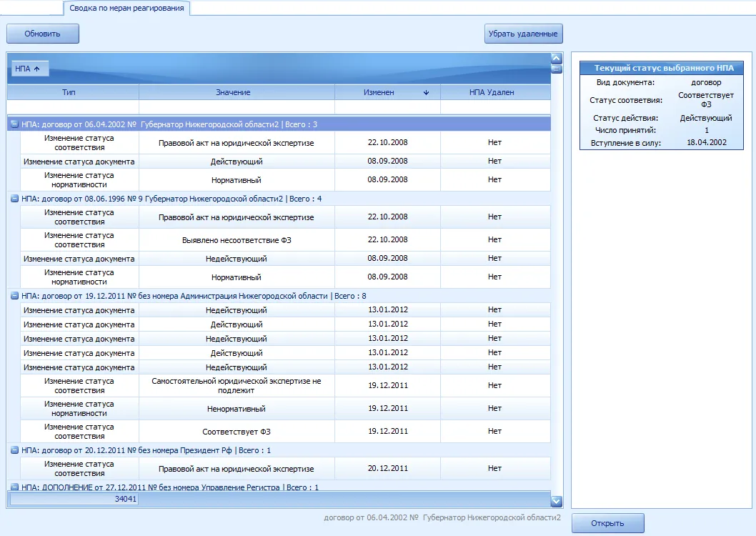756x536 pixels.
Task: Click scroll up arrow of the grid
Action: pyautogui.click(x=557, y=59)
